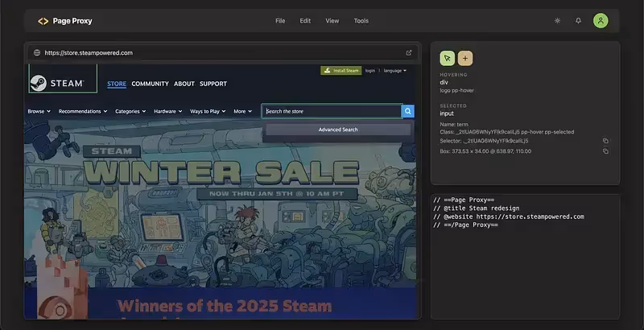This screenshot has height=330, width=644.
Task: Go to Steam ABOUT tab
Action: [184, 84]
